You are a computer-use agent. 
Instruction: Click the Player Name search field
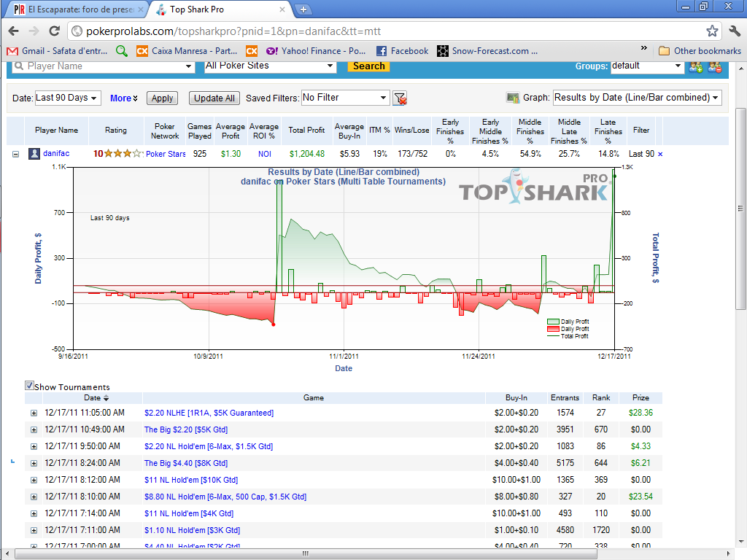[104, 66]
